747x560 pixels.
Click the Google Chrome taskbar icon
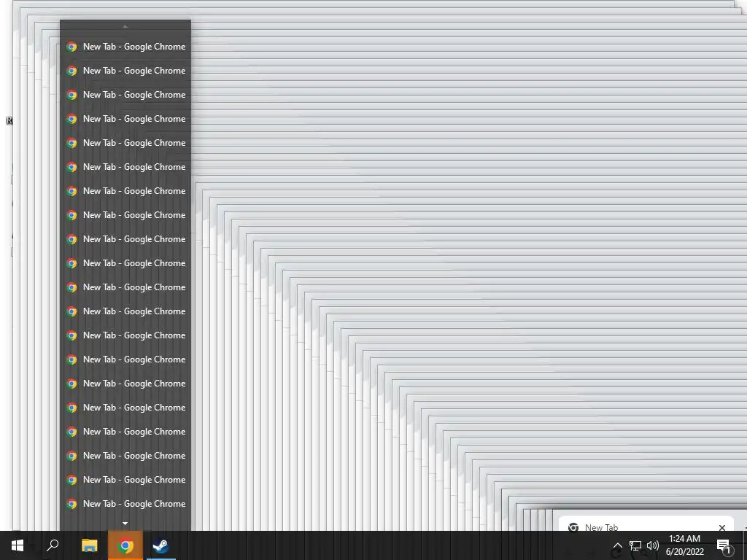point(125,545)
